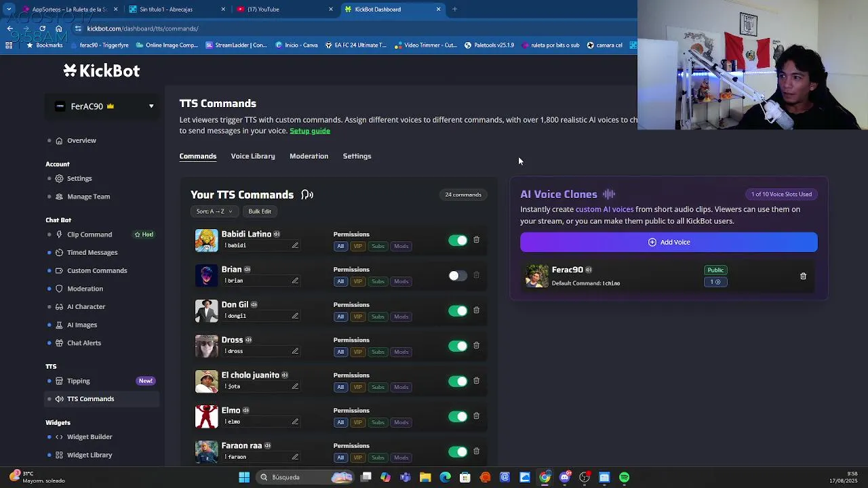Open Custom Commands in the sidebar
This screenshot has width=868, height=488.
[97, 270]
